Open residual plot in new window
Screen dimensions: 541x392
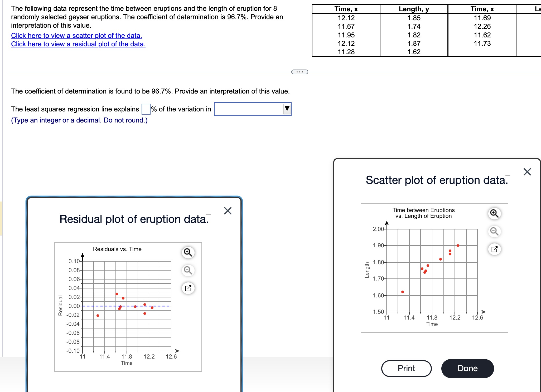188,288
